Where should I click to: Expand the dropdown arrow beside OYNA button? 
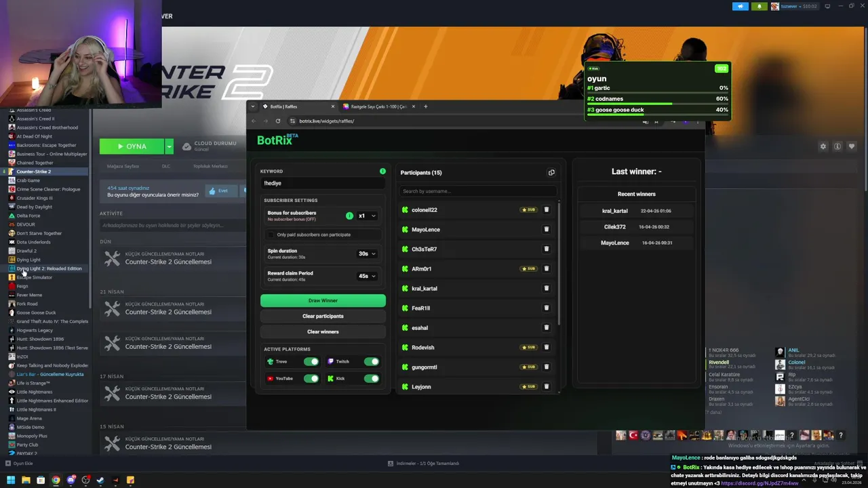(x=169, y=146)
